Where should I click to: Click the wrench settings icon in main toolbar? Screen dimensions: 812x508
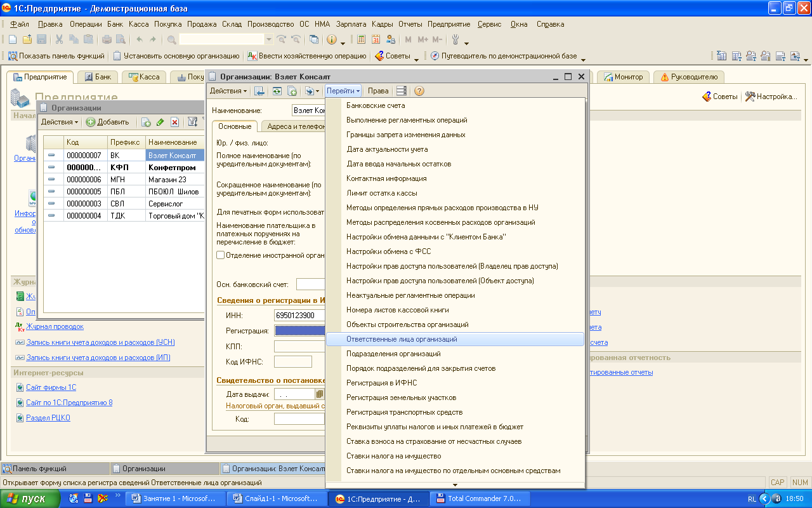(455, 39)
